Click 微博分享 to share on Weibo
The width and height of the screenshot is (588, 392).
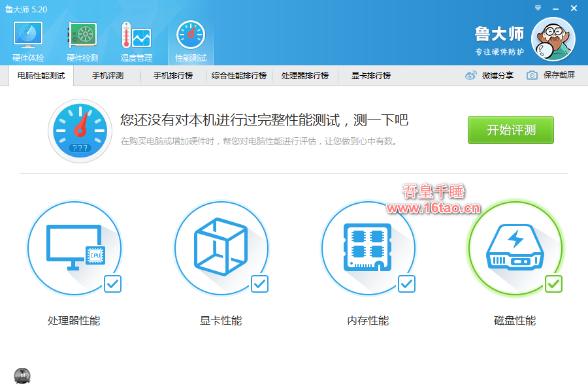click(x=489, y=76)
